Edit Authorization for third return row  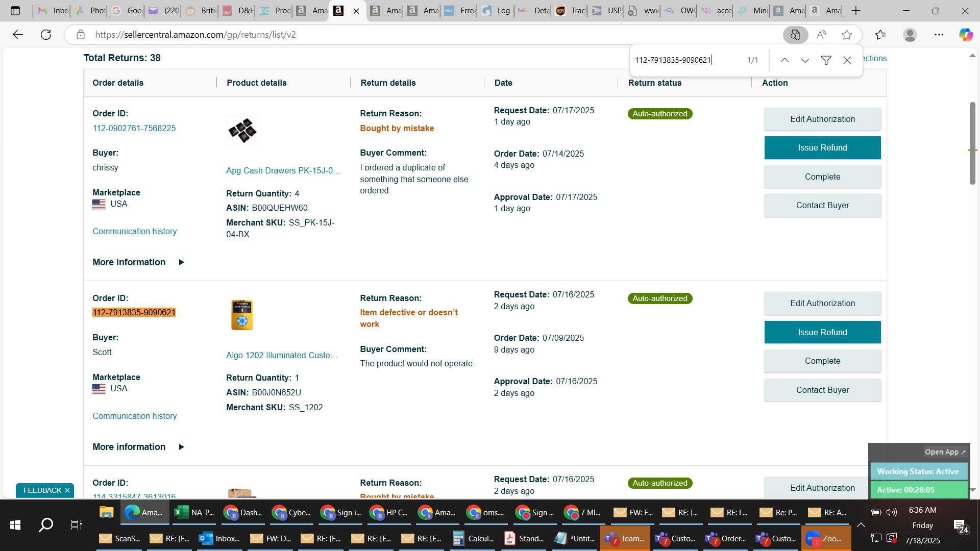coord(822,488)
